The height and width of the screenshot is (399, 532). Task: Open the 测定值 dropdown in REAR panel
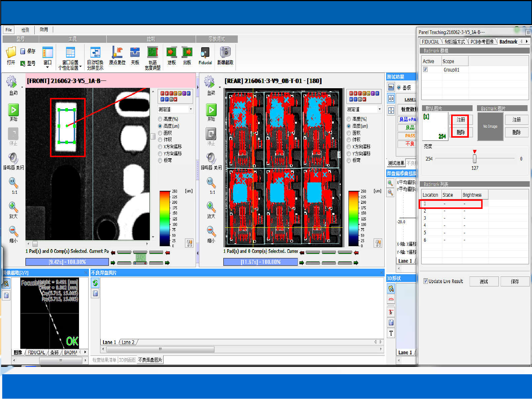379,109
